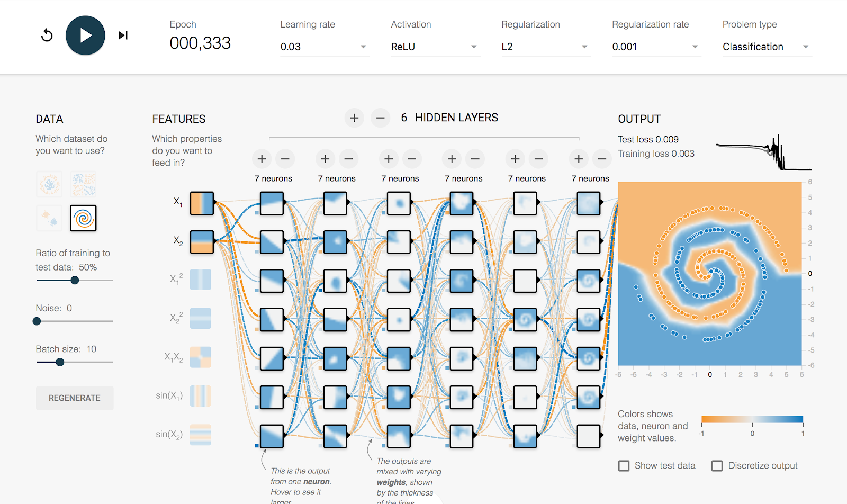Select the exclusive-or dataset icon
Image resolution: width=847 pixels, height=504 pixels.
[x=83, y=184]
